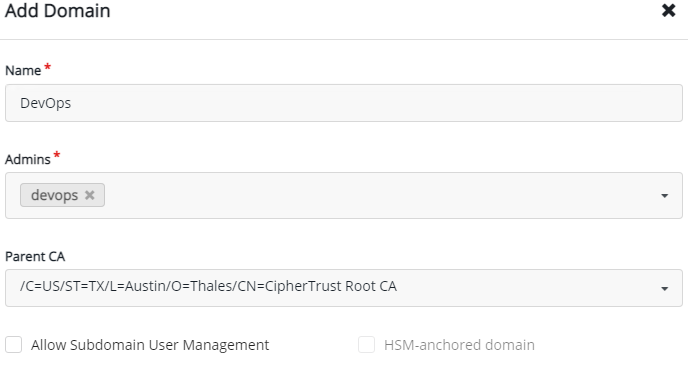Click the Allow Subdomain User Management label
The width and height of the screenshot is (688, 369).
(x=150, y=345)
